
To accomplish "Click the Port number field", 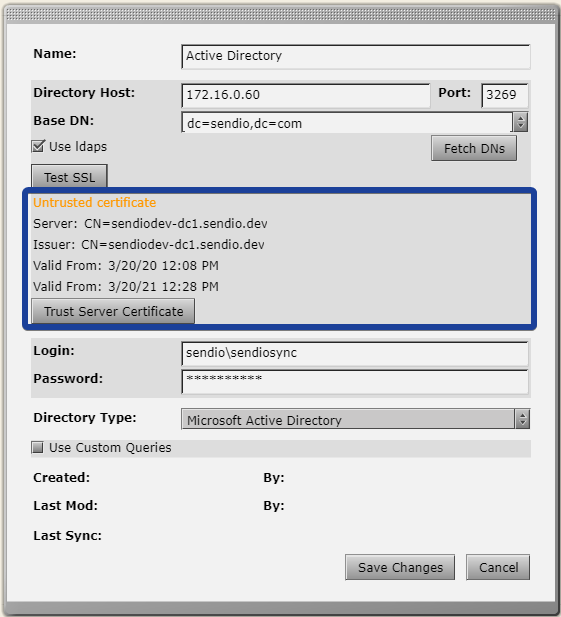I will point(505,96).
